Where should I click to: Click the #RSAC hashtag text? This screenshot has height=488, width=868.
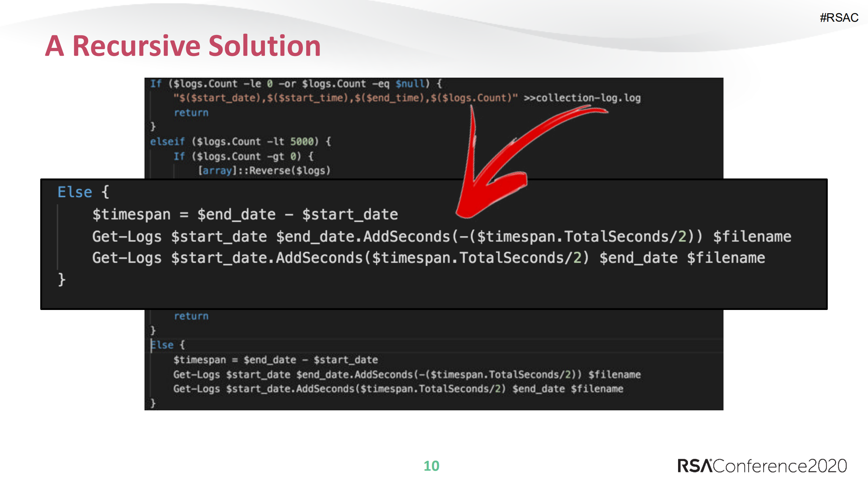[x=838, y=18]
